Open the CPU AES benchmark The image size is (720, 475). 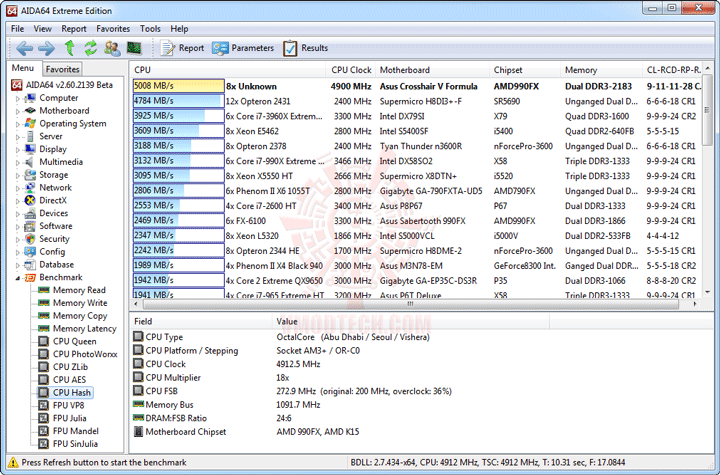pyautogui.click(x=69, y=380)
